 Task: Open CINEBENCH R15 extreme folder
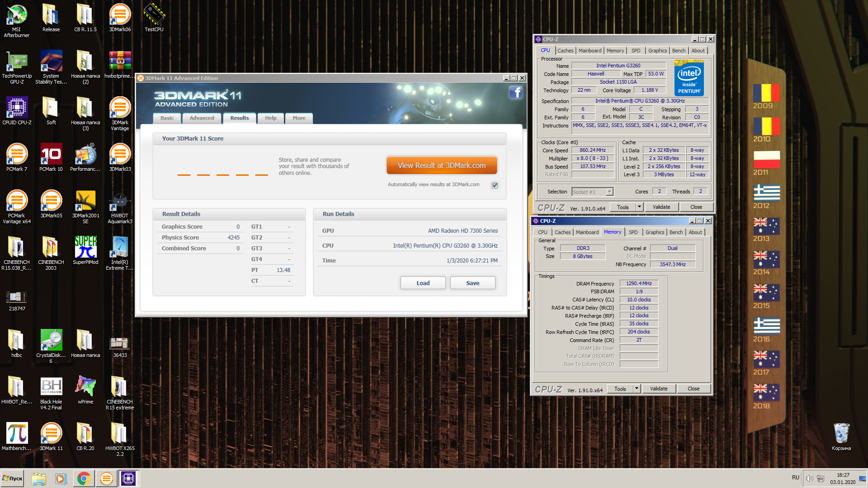(120, 393)
